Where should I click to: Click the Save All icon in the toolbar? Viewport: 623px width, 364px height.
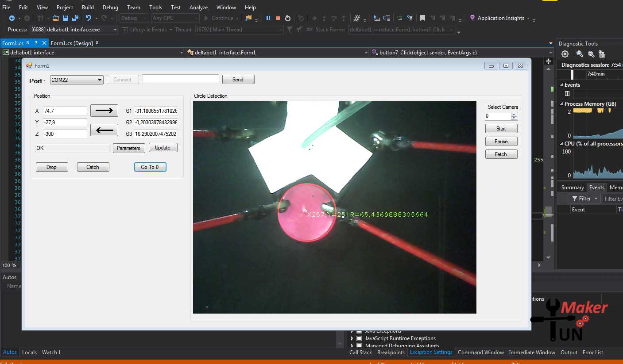[74, 18]
